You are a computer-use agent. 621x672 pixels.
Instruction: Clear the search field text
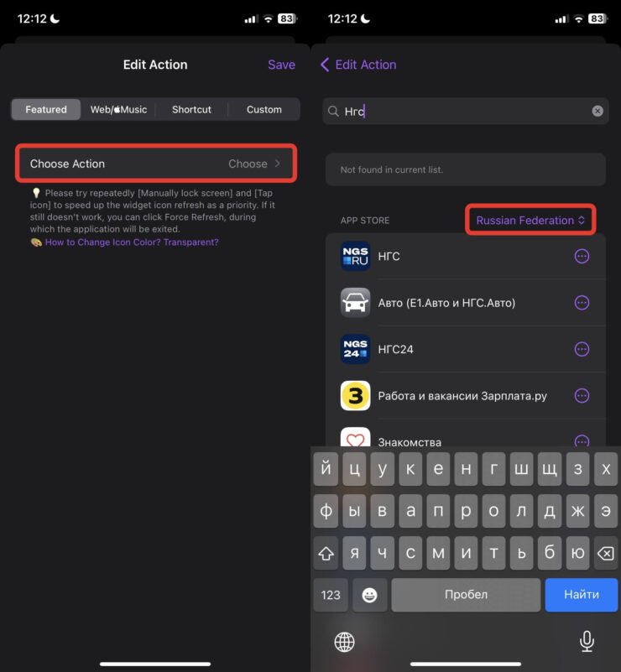[598, 111]
